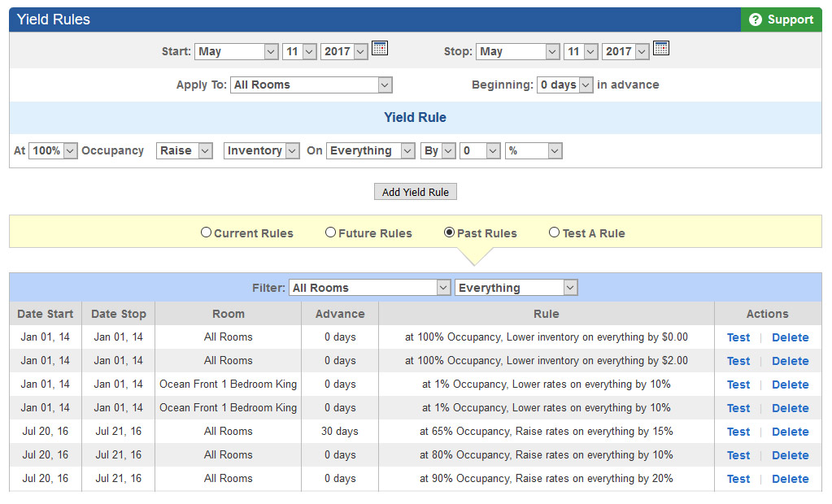
Task: Open the Start month dropdown
Action: click(x=236, y=51)
